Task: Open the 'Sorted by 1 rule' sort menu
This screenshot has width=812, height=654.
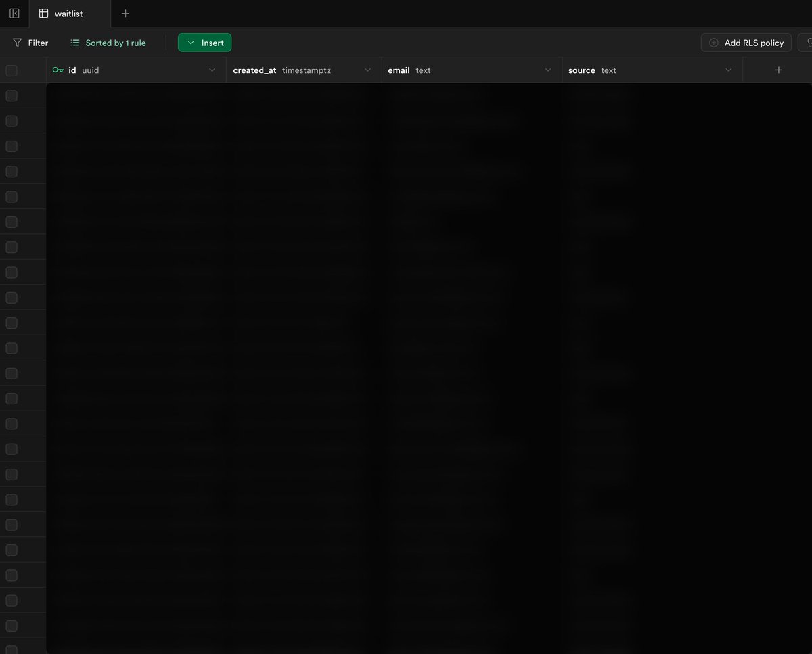Action: point(108,43)
